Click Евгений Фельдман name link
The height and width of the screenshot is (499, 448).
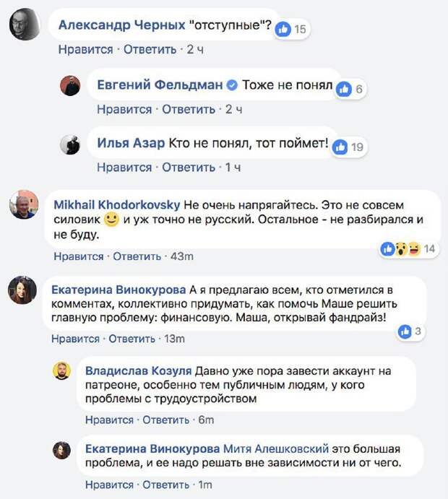[160, 85]
